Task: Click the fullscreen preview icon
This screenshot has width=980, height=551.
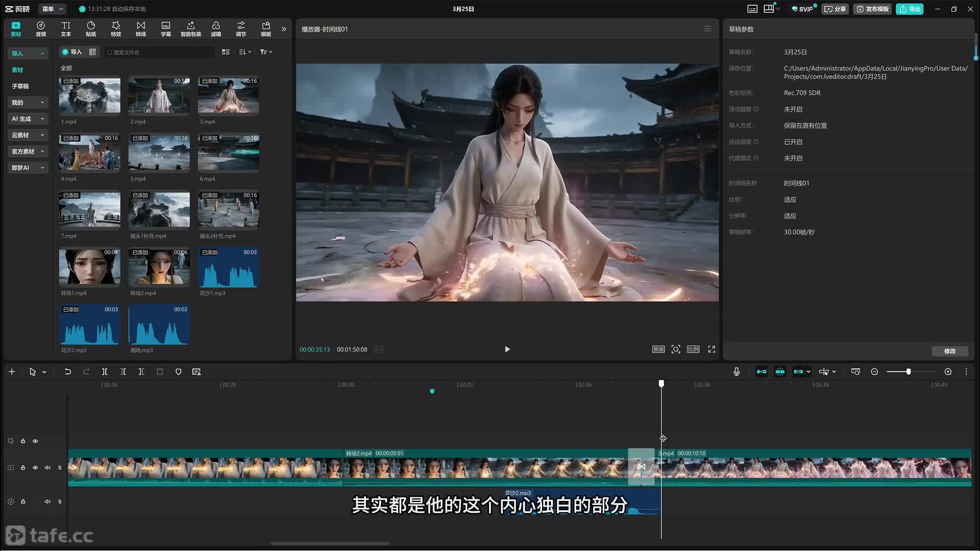Action: click(x=712, y=349)
